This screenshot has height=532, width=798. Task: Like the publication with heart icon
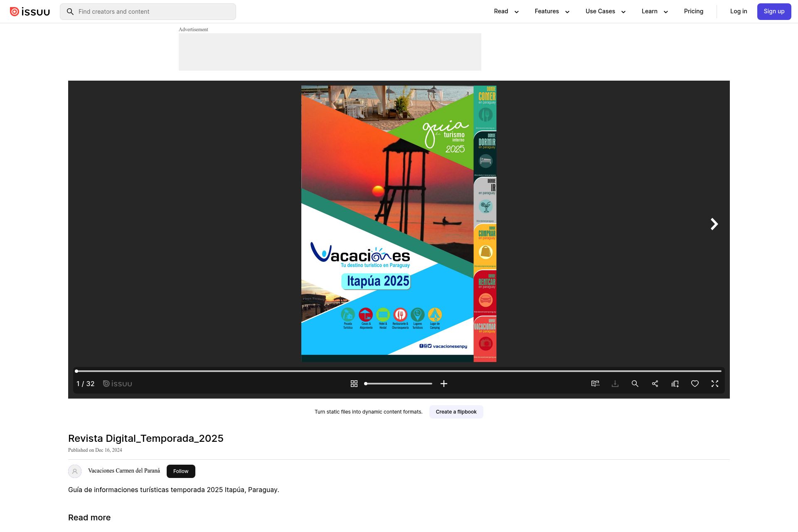click(x=695, y=384)
